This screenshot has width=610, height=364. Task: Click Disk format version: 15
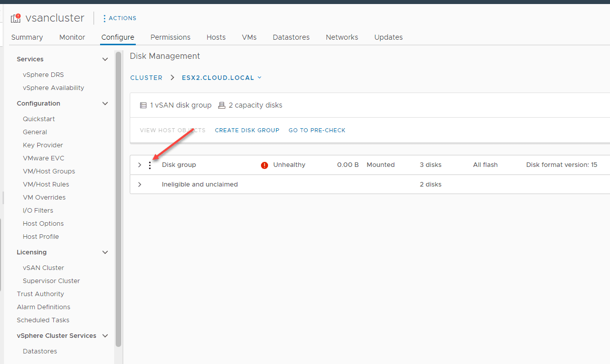[x=562, y=165]
